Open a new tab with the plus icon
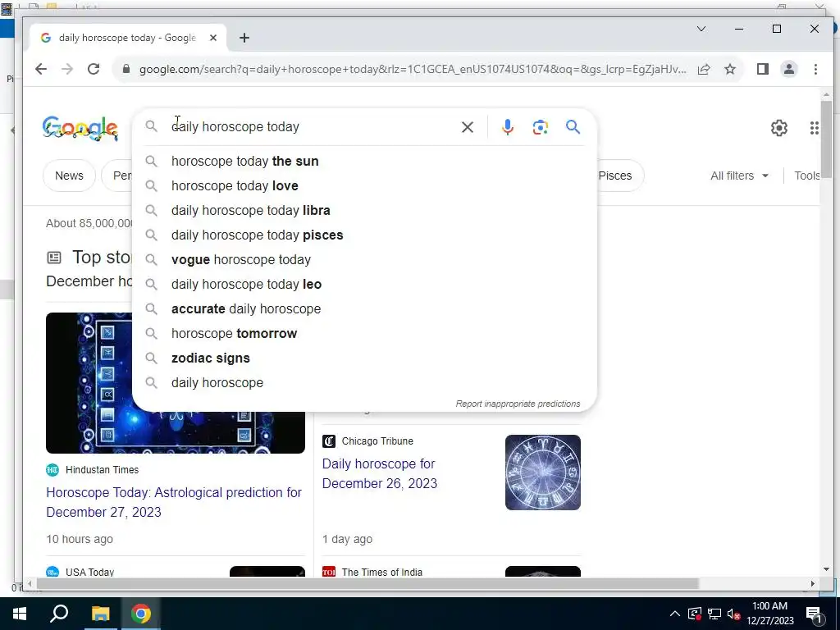Image resolution: width=840 pixels, height=630 pixels. pyautogui.click(x=244, y=38)
